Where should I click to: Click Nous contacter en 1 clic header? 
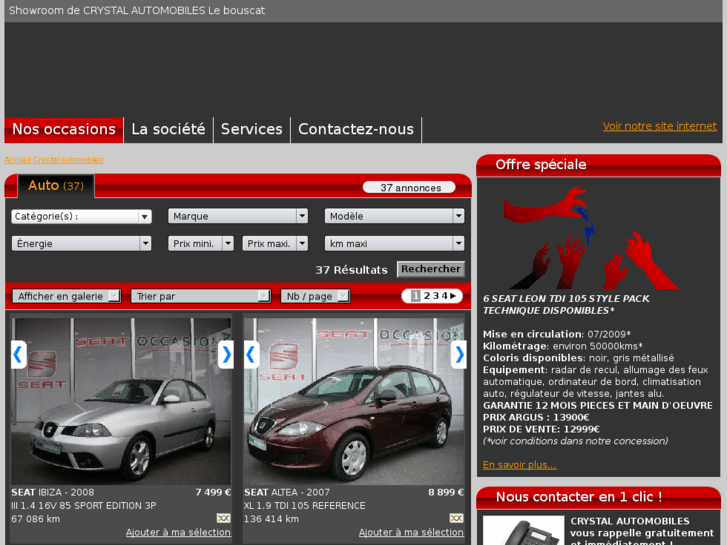[x=599, y=497]
